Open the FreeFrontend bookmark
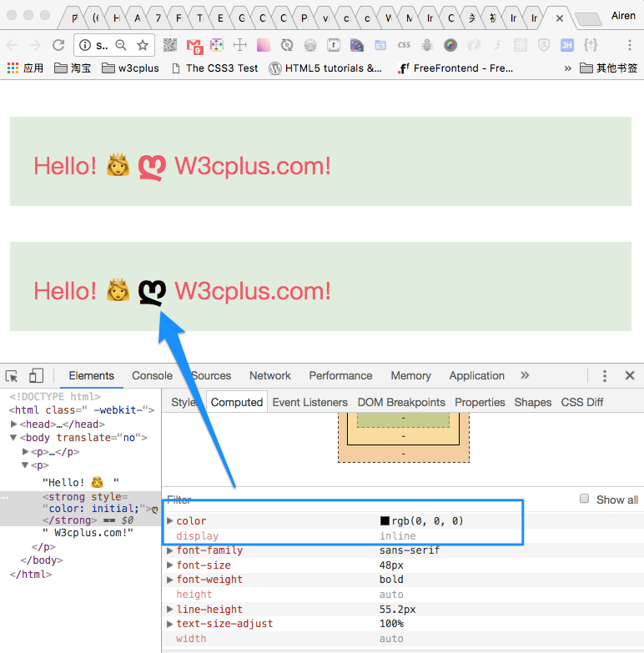Image resolution: width=644 pixels, height=653 pixels. 455,68
